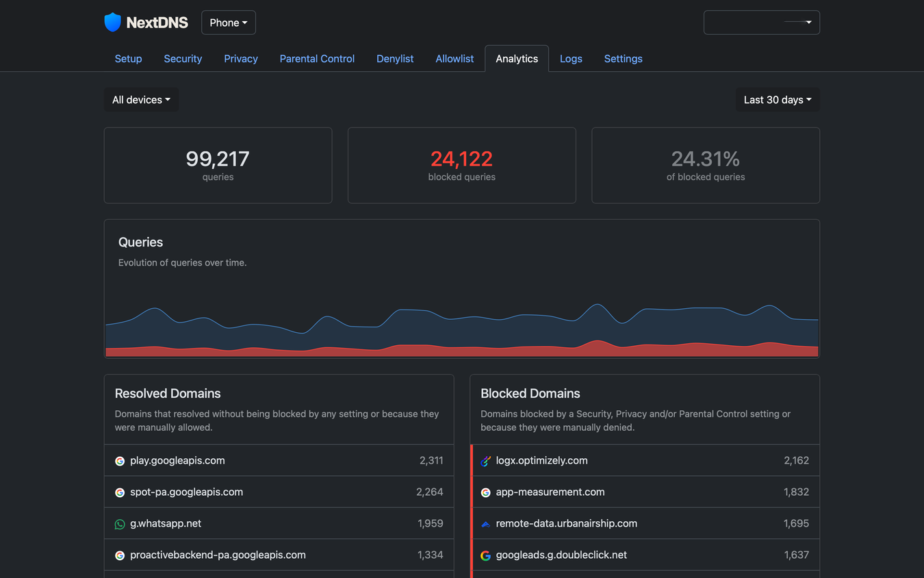Click the 1,959 count value
This screenshot has height=578, width=924.
click(431, 524)
